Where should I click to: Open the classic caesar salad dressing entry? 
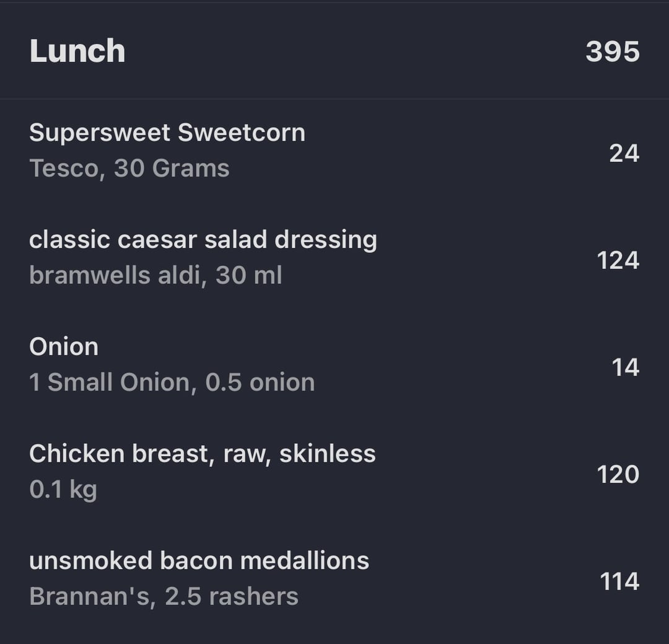click(203, 240)
